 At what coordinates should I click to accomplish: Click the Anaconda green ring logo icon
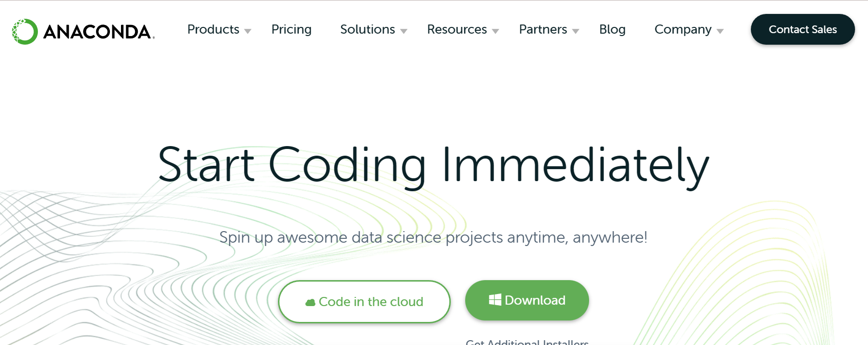(24, 32)
